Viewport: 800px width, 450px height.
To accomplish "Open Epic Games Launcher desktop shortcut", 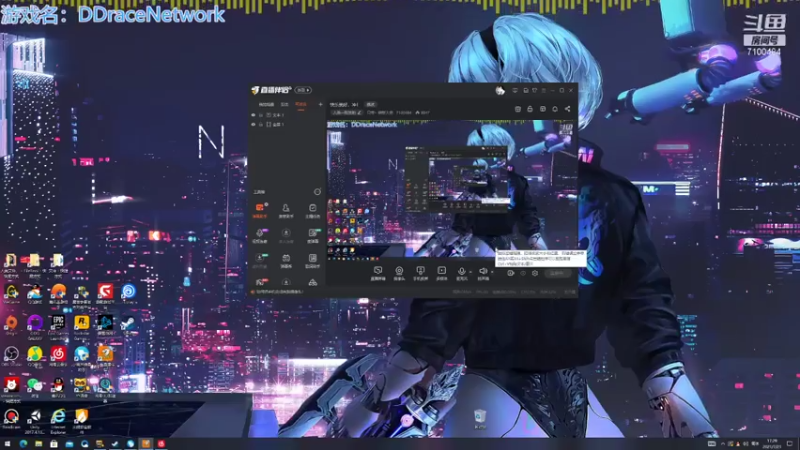I will (58, 327).
